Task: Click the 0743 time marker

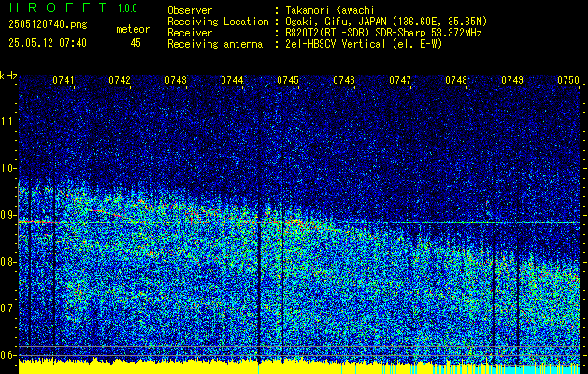Action: tap(176, 80)
